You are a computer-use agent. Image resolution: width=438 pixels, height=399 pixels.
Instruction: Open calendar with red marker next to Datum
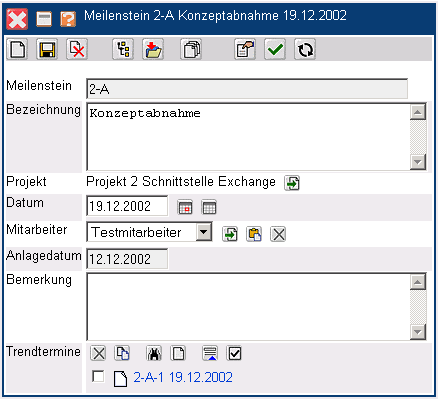[185, 207]
